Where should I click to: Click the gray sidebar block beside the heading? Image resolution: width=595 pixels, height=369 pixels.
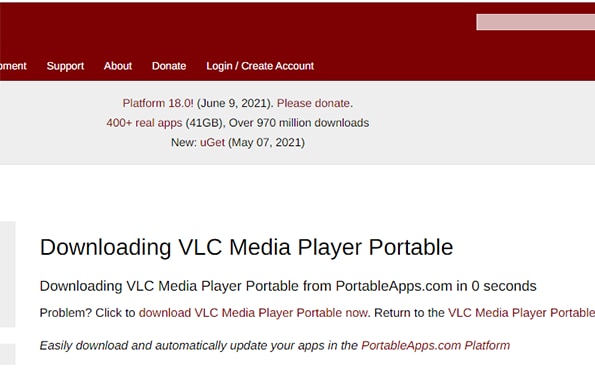click(8, 274)
